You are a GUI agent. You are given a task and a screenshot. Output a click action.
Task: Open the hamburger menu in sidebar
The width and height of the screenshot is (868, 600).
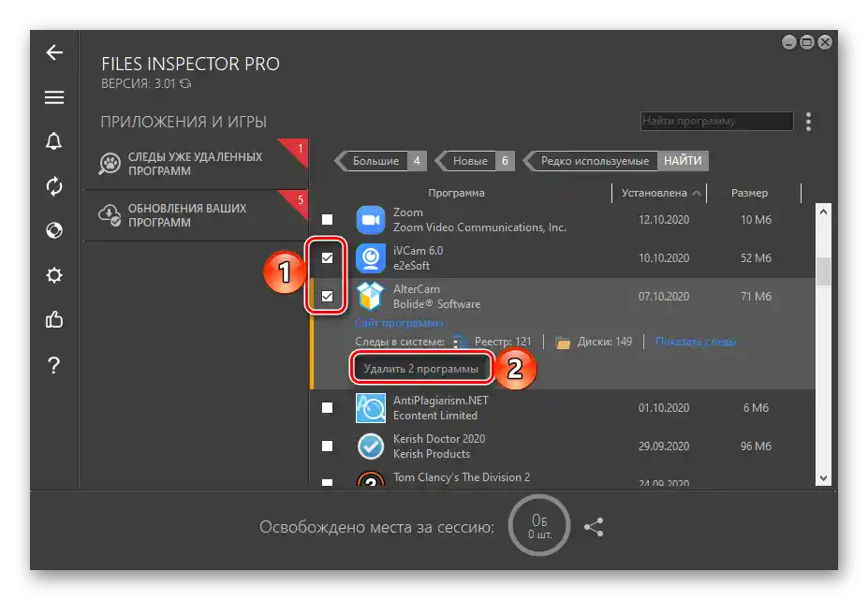(x=54, y=97)
